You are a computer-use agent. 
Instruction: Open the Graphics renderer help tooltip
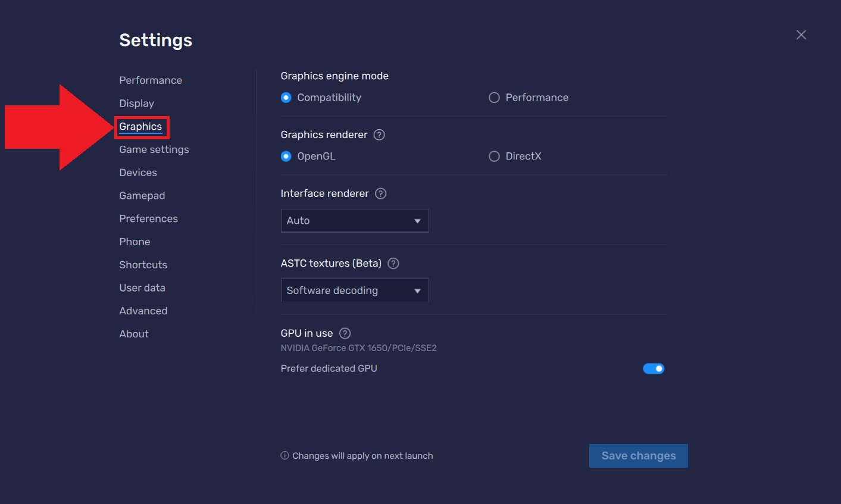[379, 135]
